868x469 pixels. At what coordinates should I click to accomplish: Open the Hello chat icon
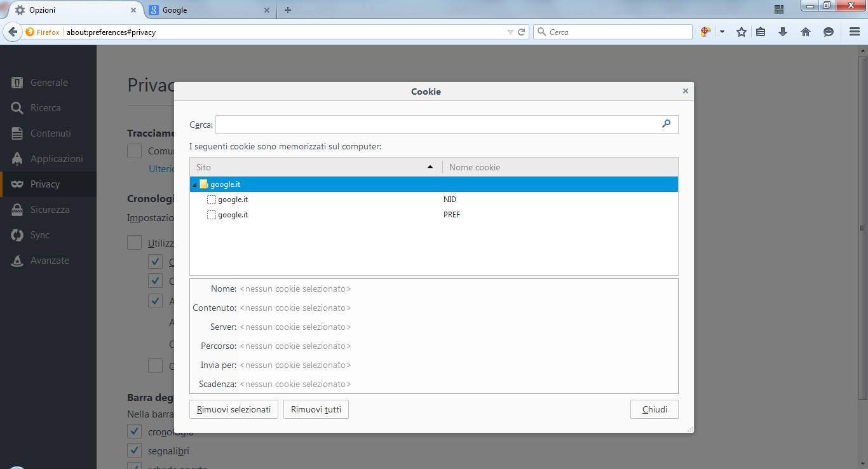tap(828, 31)
